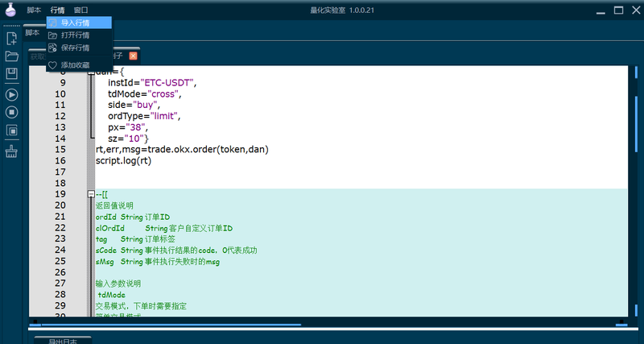This screenshot has width=644, height=344.
Task: Place cursor on sz="10"} line
Action: [x=128, y=139]
